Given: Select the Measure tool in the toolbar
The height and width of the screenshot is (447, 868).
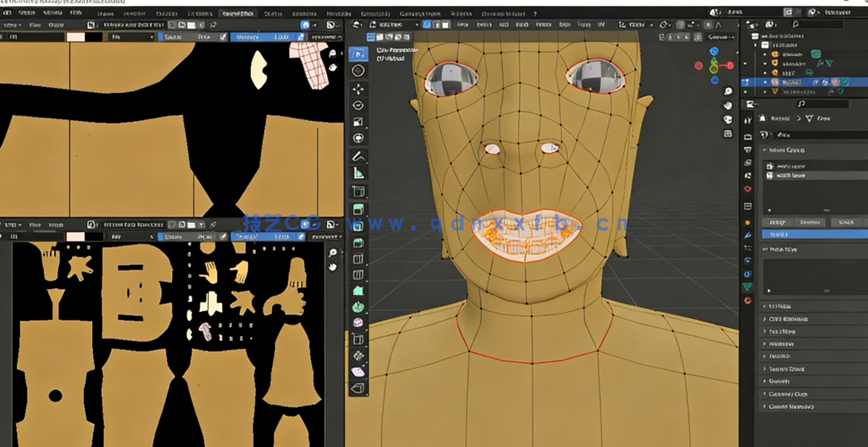Looking at the screenshot, I should tap(358, 174).
